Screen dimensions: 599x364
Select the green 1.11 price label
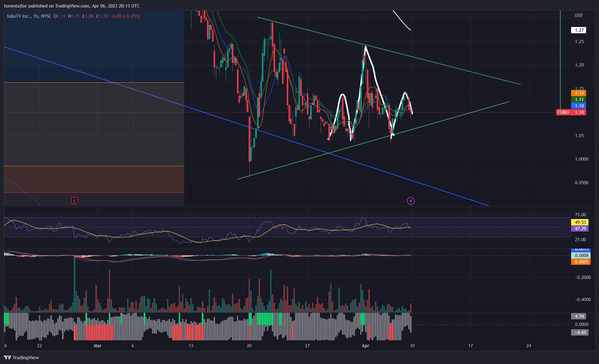(x=578, y=99)
